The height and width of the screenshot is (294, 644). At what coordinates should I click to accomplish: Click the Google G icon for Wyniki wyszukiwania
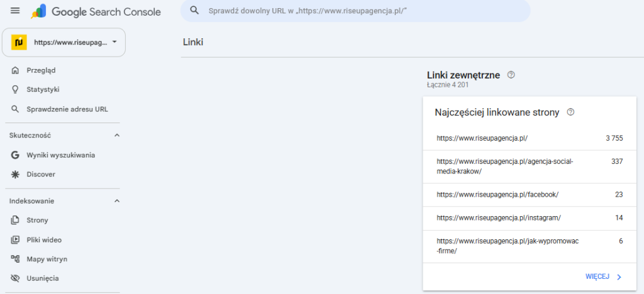(15, 155)
